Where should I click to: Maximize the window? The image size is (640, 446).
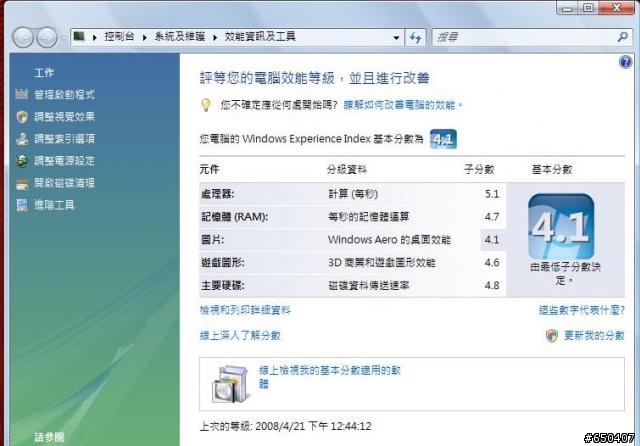tap(588, 7)
